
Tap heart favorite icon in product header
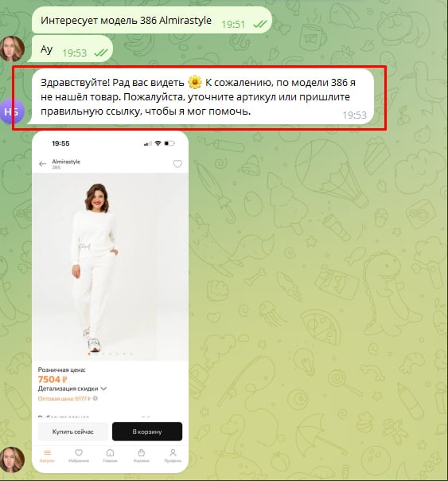pos(177,164)
